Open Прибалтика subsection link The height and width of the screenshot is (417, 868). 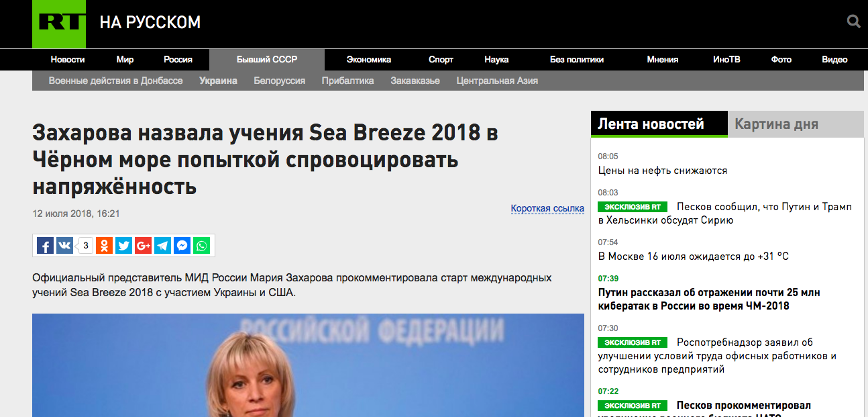pos(347,81)
